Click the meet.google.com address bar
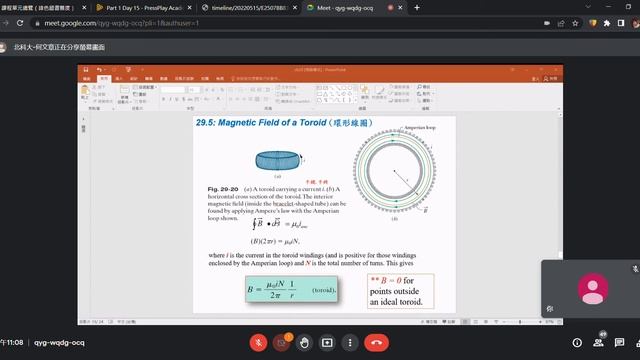This screenshot has height=360, width=640. (x=286, y=23)
